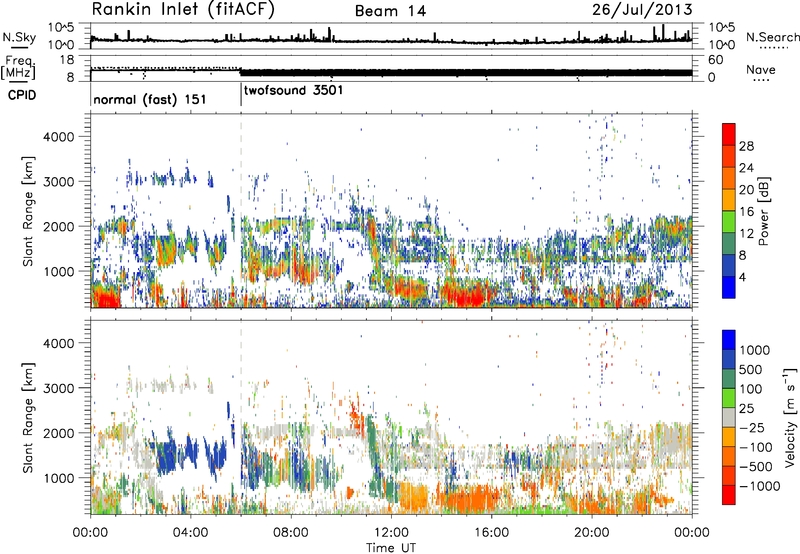Click the 'N.Search' legend label
The image size is (800, 554).
coord(772,37)
